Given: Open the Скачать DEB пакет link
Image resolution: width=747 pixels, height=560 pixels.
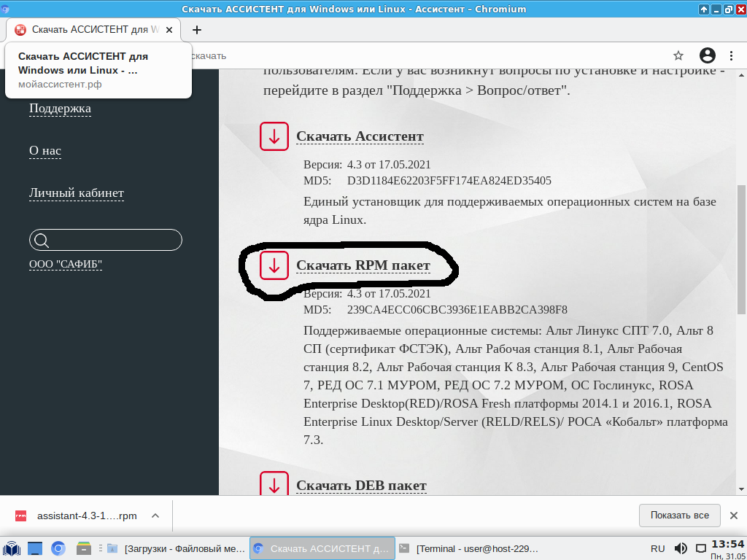Looking at the screenshot, I should click(x=361, y=485).
